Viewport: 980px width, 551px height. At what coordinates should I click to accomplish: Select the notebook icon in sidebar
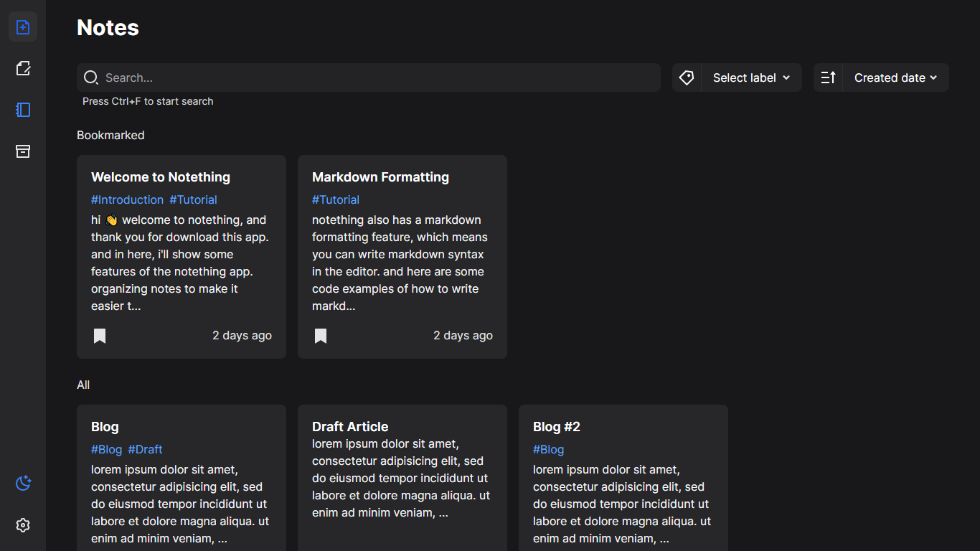click(23, 110)
